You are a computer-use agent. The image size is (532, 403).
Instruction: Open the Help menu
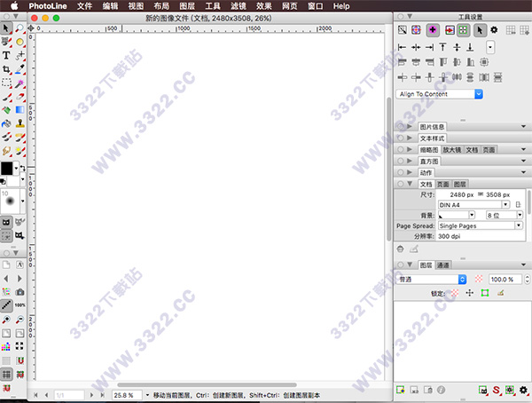coord(341,6)
